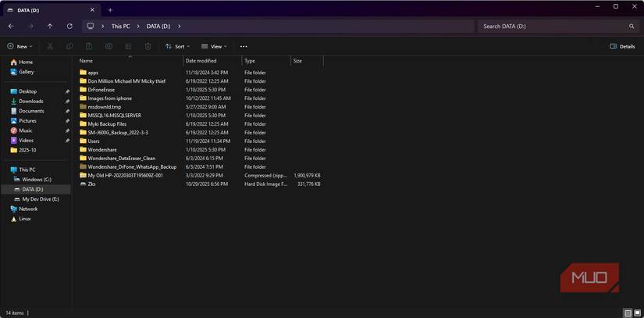This screenshot has width=644, height=318.
Task: Go back using the Back arrow
Action: tap(11, 27)
